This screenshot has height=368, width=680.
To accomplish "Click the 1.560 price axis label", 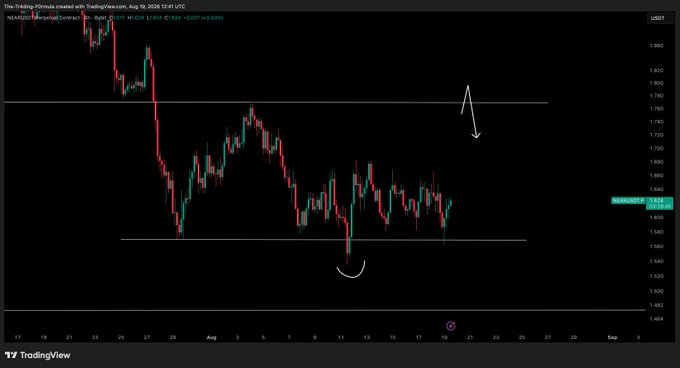I will pos(657,246).
